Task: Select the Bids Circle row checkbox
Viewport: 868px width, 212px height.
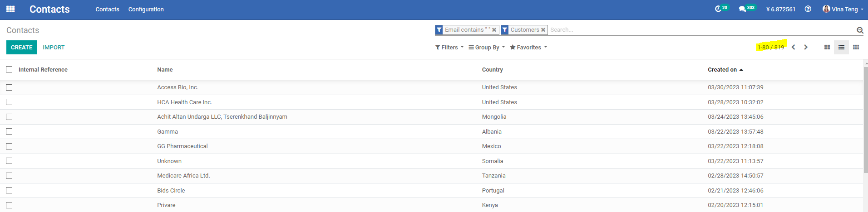Action: (x=9, y=190)
